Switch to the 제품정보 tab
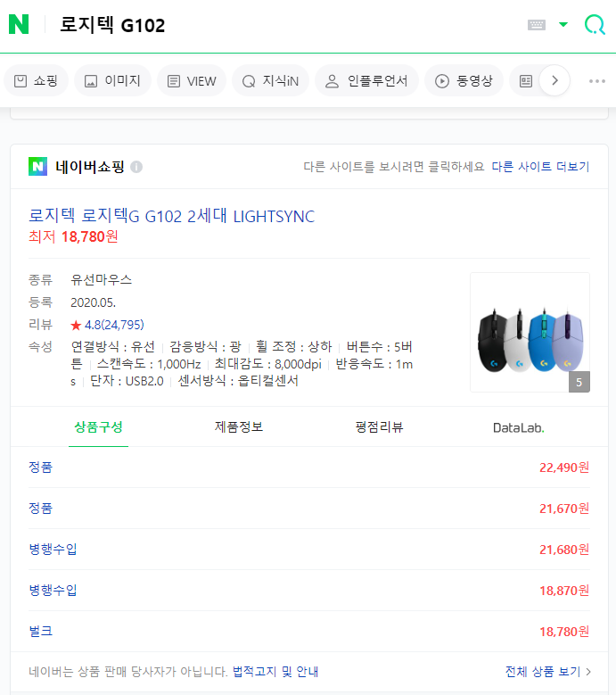This screenshot has height=695, width=616. pos(239,427)
